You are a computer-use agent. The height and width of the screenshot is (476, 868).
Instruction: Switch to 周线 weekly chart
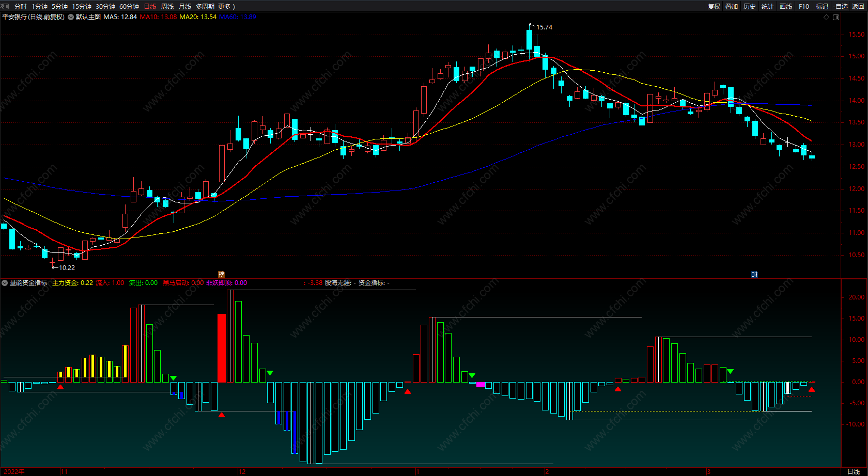point(167,6)
